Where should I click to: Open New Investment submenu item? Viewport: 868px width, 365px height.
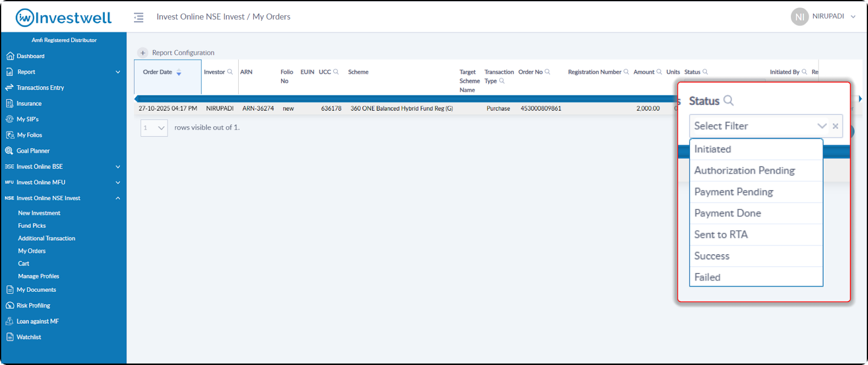39,213
